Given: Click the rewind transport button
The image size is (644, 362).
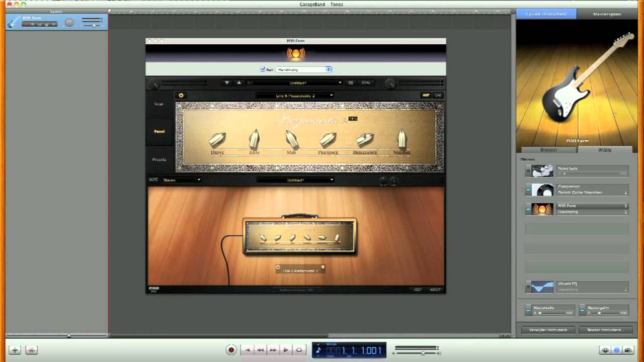Looking at the screenshot, I should coord(260,350).
